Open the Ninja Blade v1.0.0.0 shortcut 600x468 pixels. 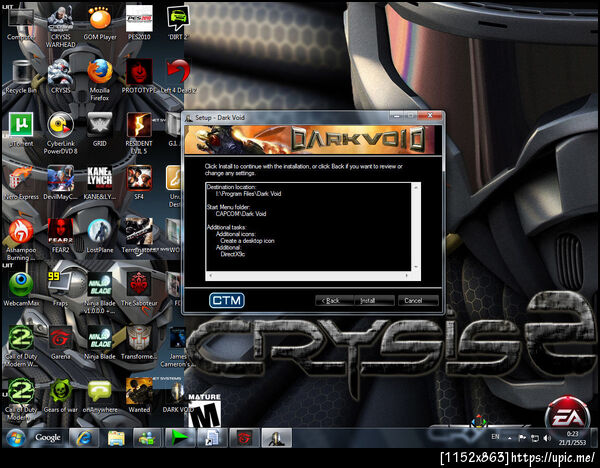pos(99,293)
